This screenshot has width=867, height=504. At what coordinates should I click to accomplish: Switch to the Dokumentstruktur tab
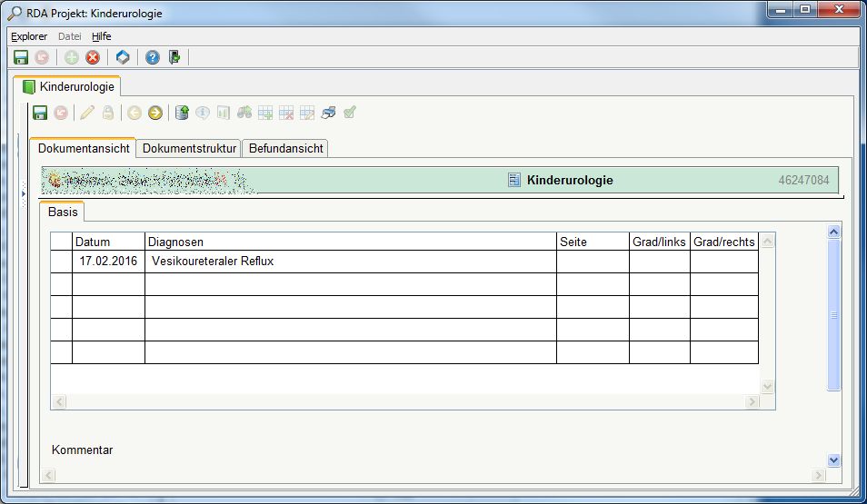click(x=190, y=148)
